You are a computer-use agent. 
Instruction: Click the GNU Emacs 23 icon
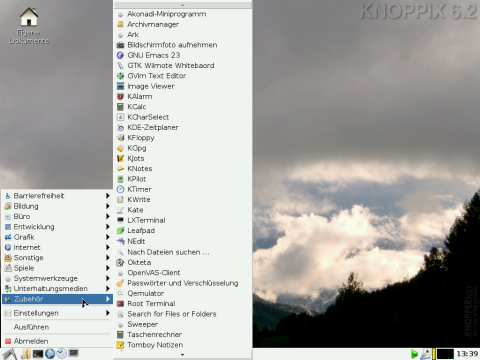pyautogui.click(x=120, y=55)
